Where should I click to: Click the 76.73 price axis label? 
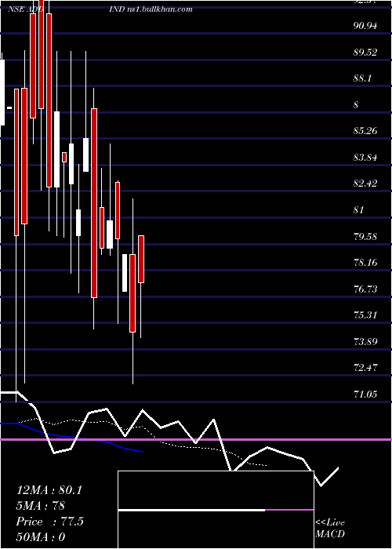(365, 289)
